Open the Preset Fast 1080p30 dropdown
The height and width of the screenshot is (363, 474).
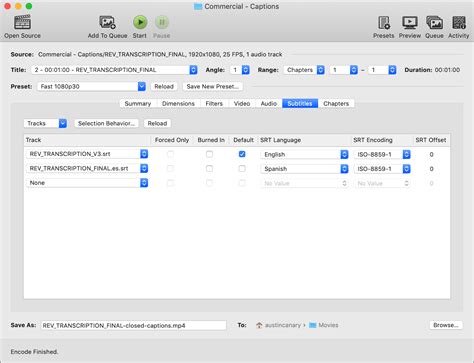coord(91,86)
